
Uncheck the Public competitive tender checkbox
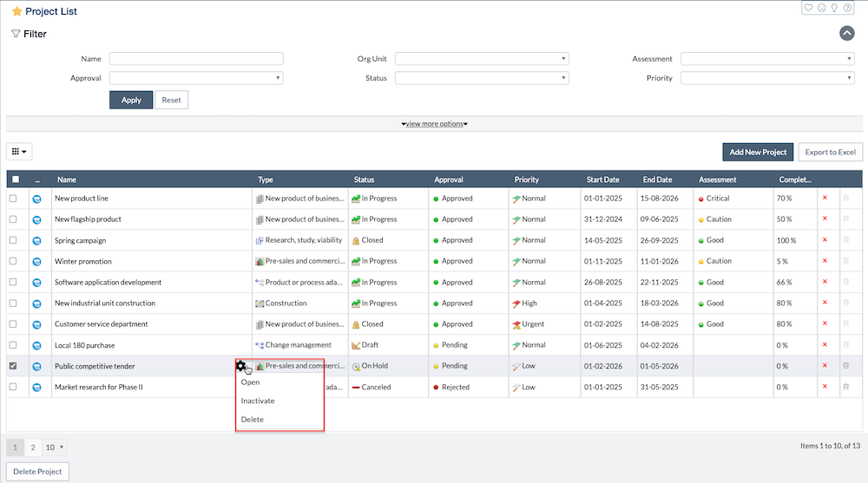[13, 366]
